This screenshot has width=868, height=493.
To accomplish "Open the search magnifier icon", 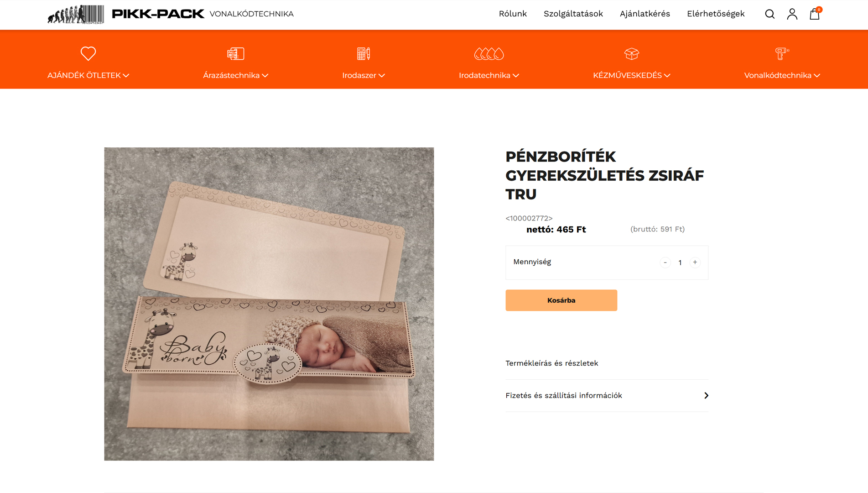I will point(769,14).
